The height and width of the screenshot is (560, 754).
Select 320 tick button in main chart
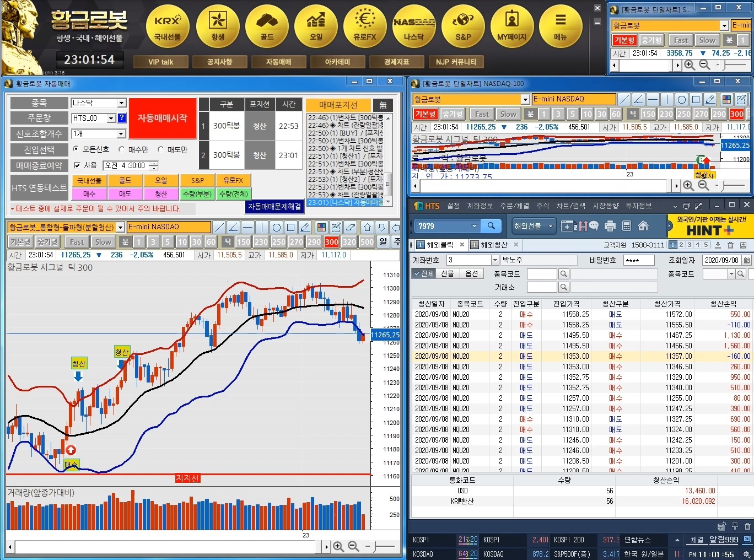(349, 242)
